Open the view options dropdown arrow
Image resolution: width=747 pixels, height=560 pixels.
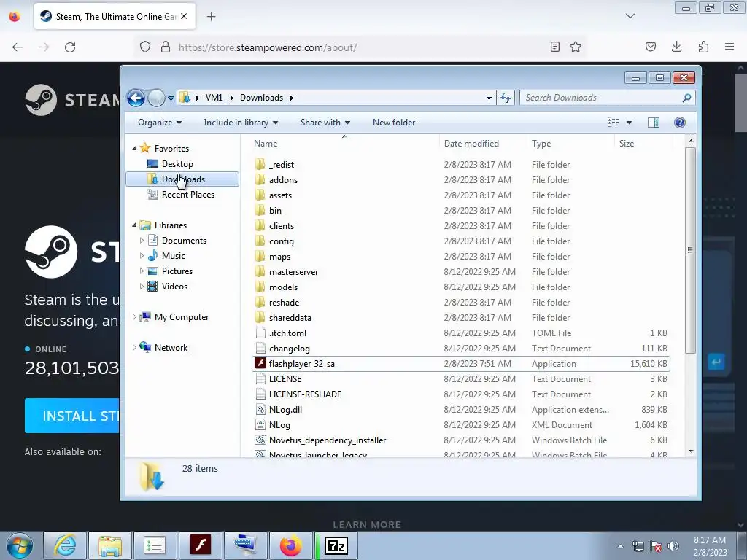(629, 122)
